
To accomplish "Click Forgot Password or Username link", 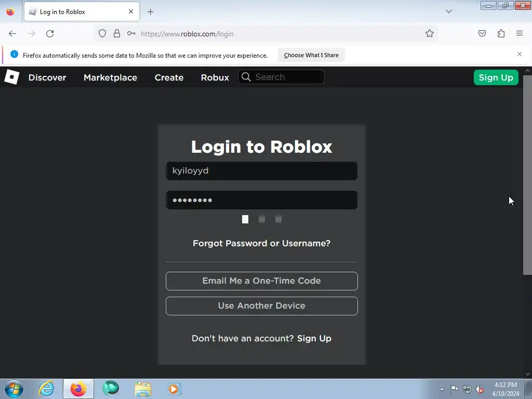I will [x=262, y=243].
